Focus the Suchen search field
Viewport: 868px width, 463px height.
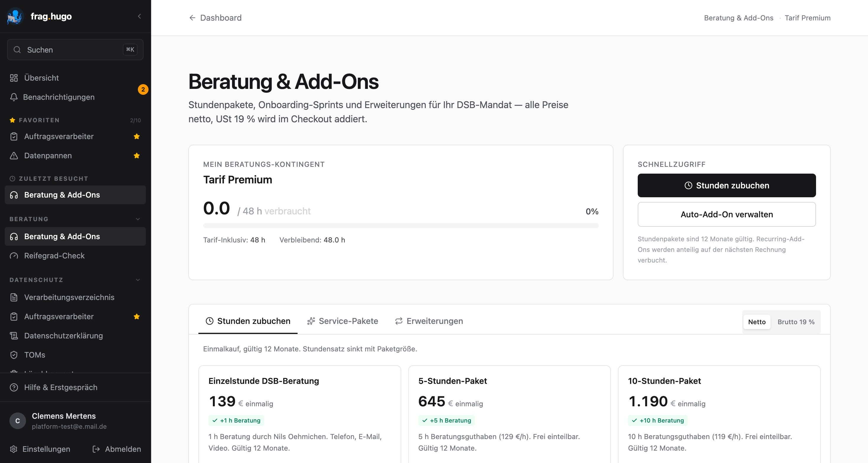point(75,50)
